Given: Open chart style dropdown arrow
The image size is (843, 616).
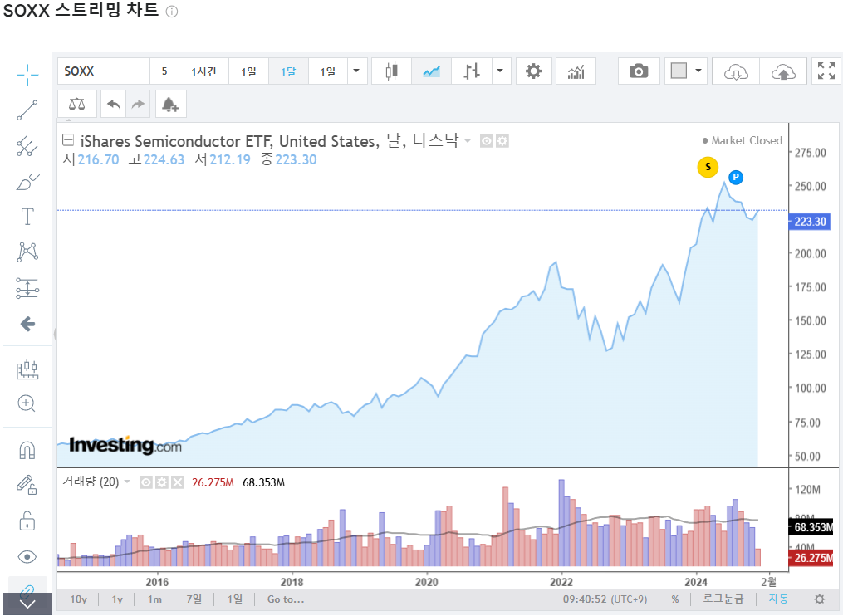Looking at the screenshot, I should [x=501, y=71].
